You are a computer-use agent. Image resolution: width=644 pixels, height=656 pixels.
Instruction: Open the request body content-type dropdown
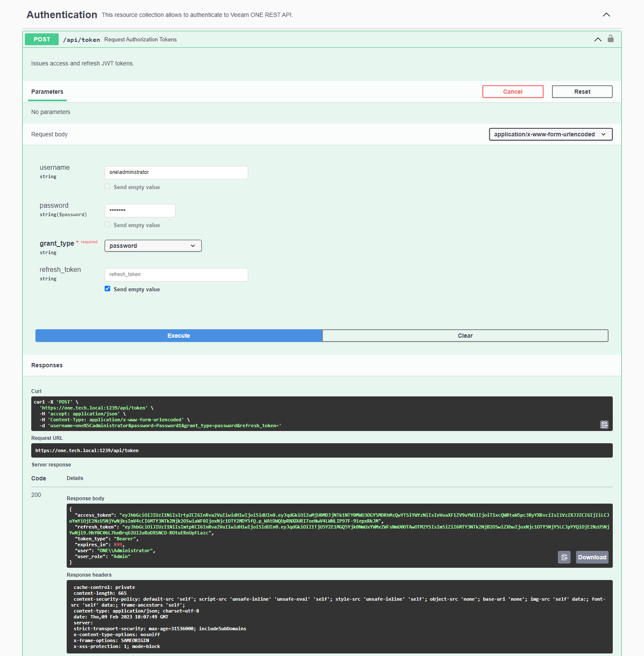coord(550,134)
